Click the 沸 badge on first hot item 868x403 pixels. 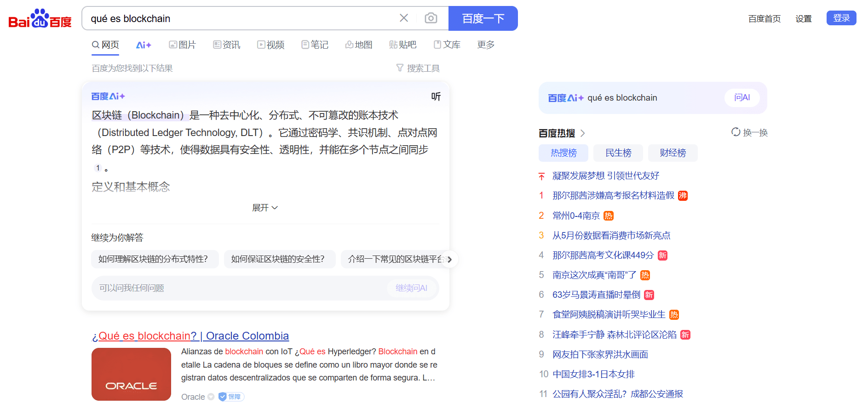pos(683,196)
